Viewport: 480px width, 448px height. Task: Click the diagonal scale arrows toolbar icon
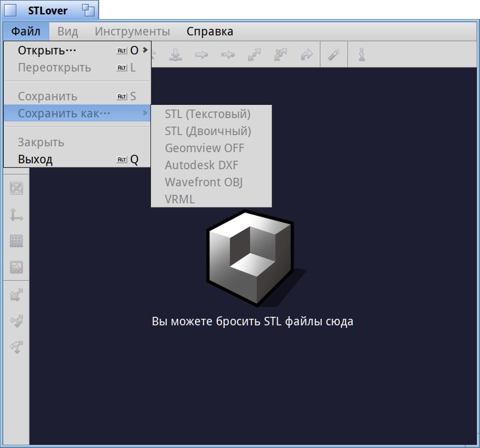tap(254, 54)
